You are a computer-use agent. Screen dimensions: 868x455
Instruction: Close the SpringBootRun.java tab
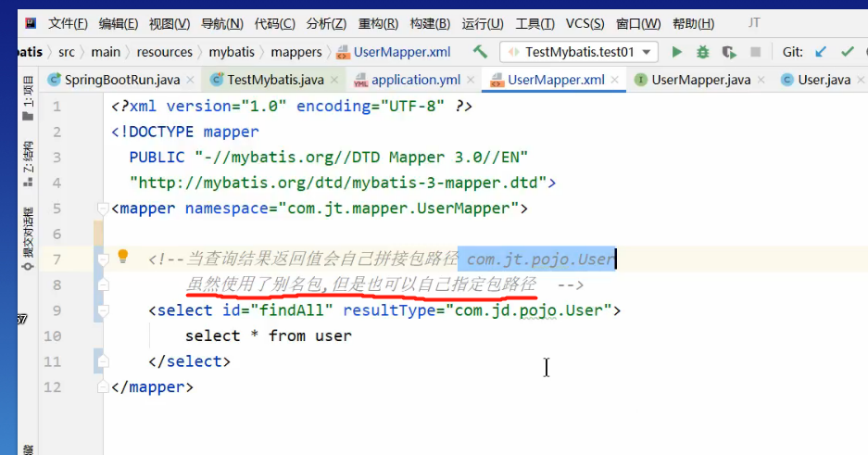coord(190,80)
